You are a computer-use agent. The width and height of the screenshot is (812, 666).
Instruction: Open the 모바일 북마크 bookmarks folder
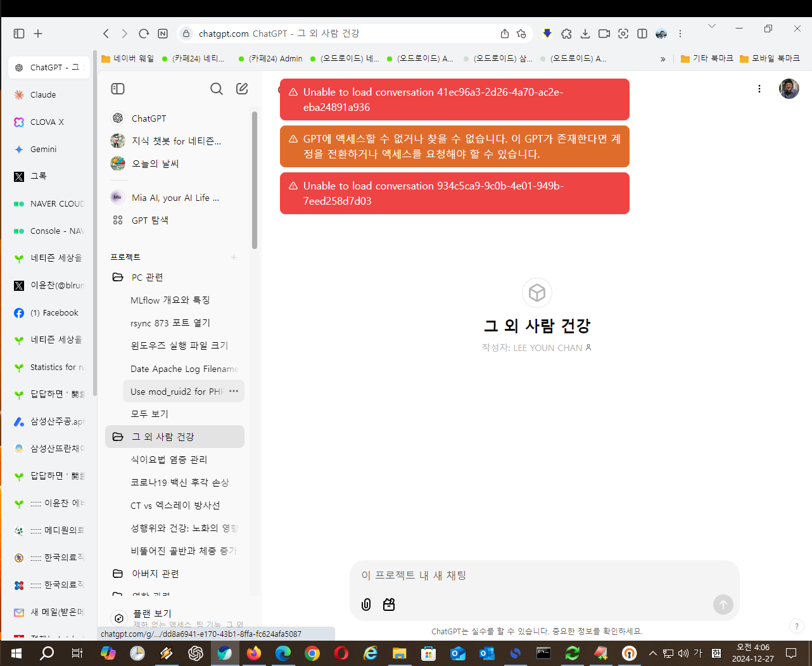tap(770, 58)
